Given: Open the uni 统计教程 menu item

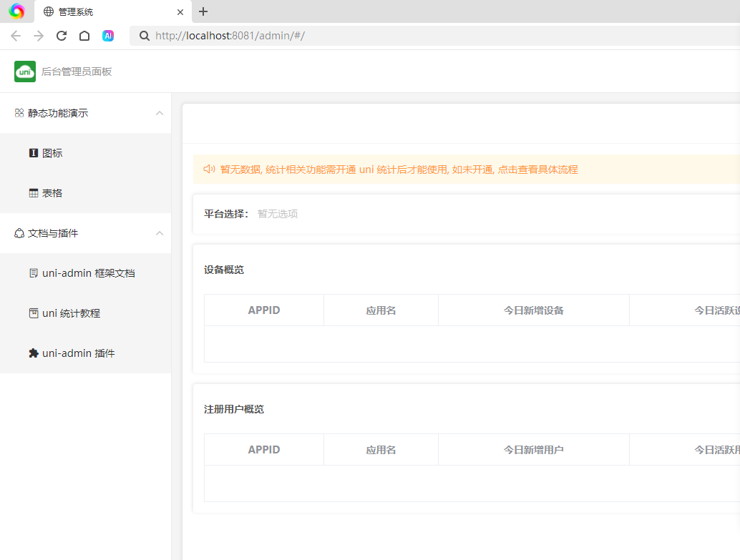Looking at the screenshot, I should [x=71, y=313].
